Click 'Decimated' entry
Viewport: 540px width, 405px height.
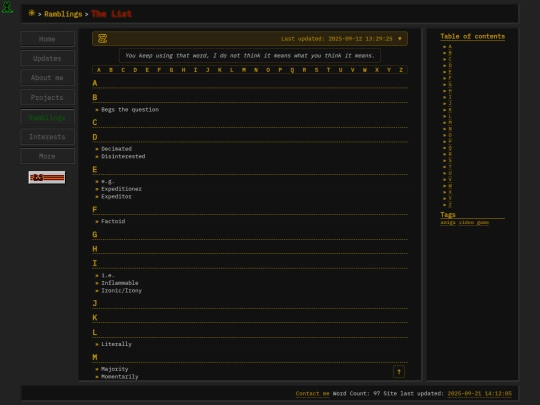[x=116, y=149]
